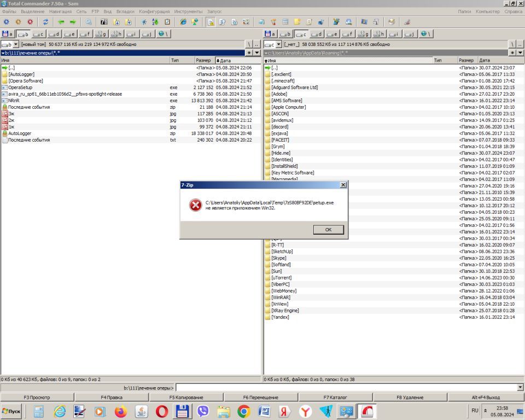
Task: Open right panel drive dropdown
Action: point(278,44)
